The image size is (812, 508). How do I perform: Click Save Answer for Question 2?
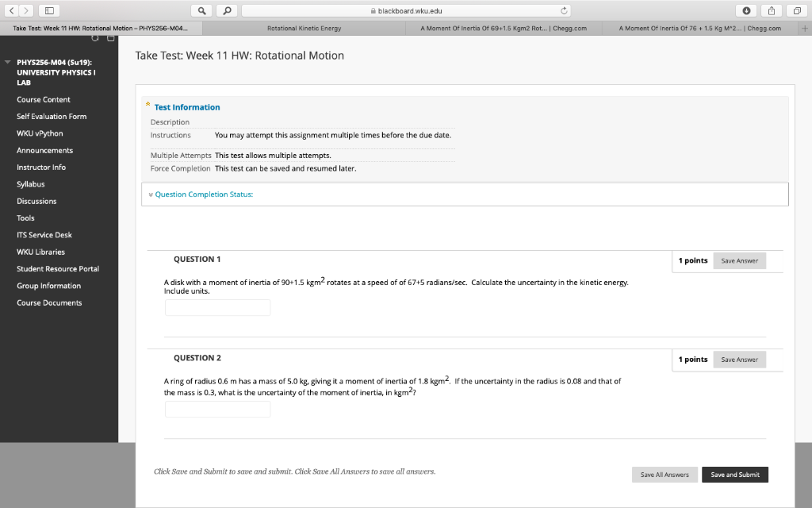pyautogui.click(x=739, y=359)
